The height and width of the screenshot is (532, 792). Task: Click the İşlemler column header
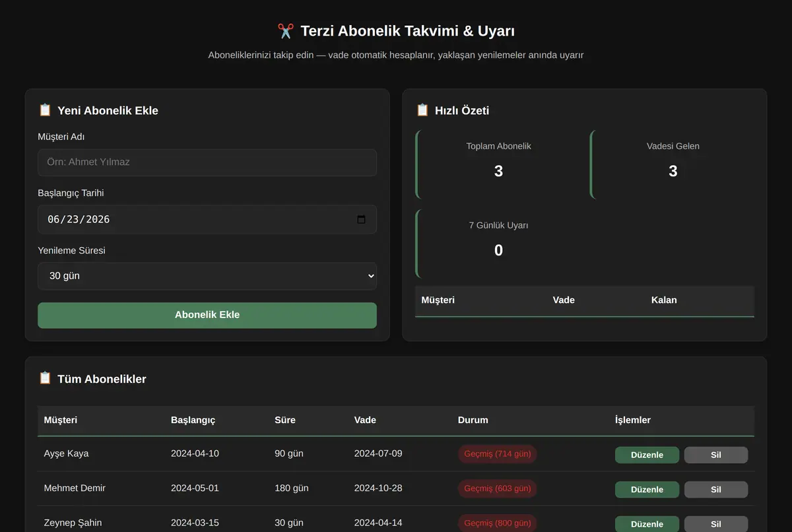[x=633, y=420]
